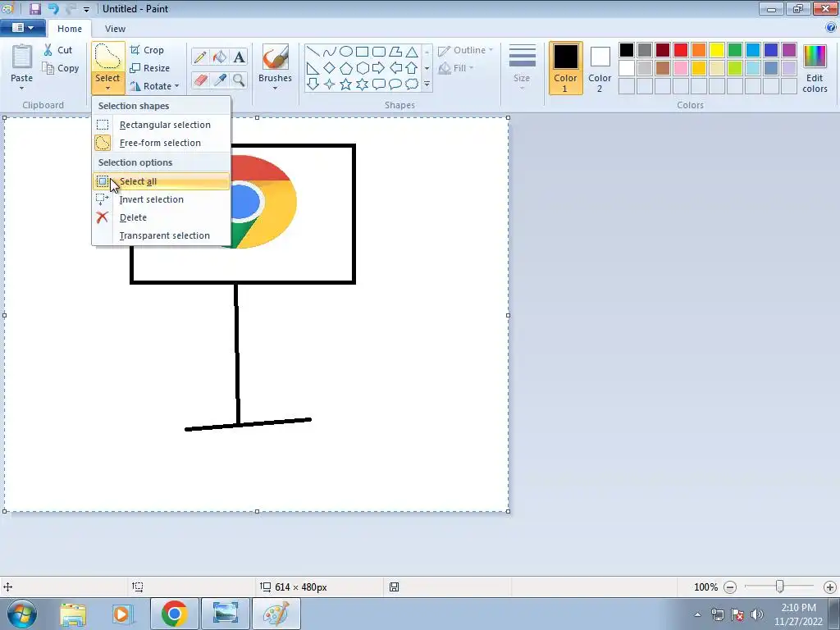
Task: Open the Outline dropdown
Action: tap(466, 50)
